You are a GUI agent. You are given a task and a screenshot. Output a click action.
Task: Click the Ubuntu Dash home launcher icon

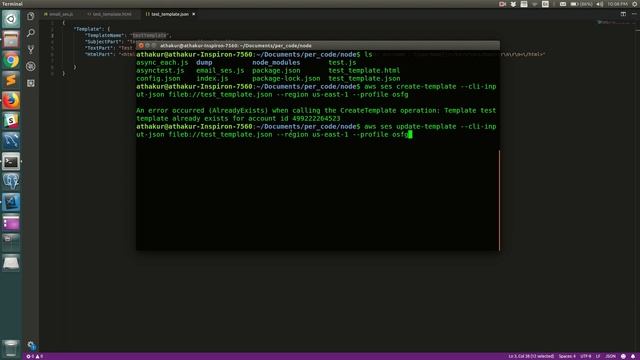click(11, 19)
